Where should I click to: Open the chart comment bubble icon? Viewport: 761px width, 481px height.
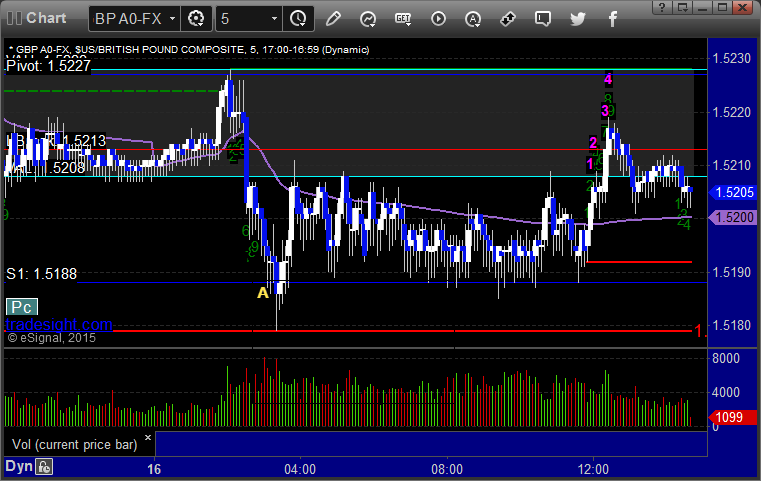click(543, 19)
